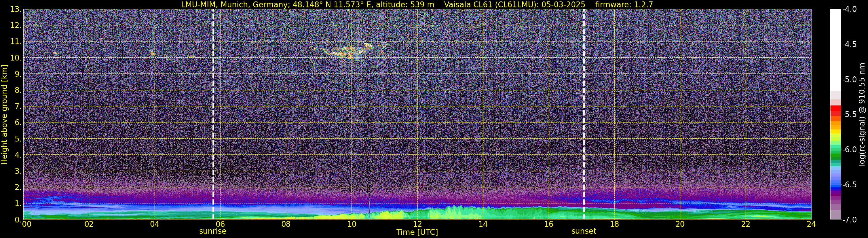This screenshot has height=238, width=868.
Task: Click the "12." height axis tick label
Action: (16, 26)
